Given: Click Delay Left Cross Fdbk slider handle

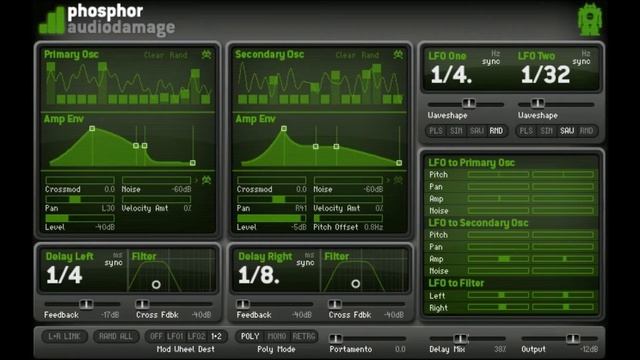Looking at the screenshot, I should point(142,304).
